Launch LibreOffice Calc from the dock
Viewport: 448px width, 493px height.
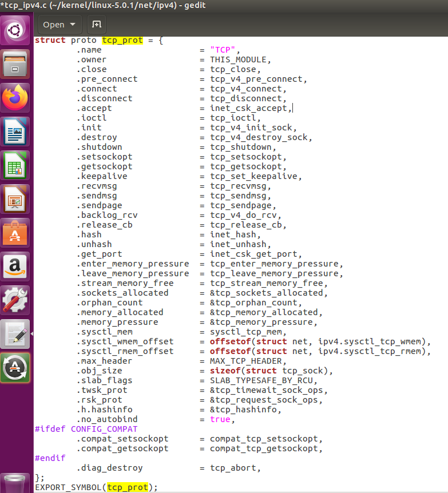pos(15,165)
